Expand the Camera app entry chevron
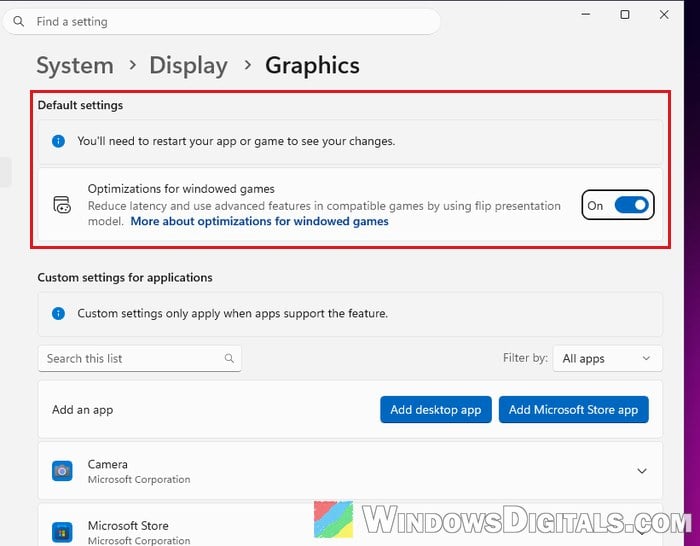This screenshot has width=700, height=546. click(x=642, y=471)
